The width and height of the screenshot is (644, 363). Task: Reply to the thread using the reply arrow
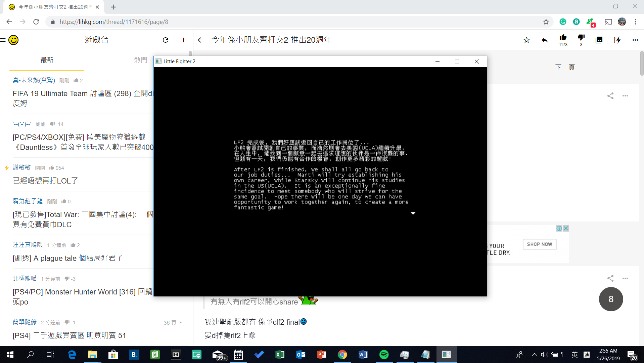tap(545, 40)
